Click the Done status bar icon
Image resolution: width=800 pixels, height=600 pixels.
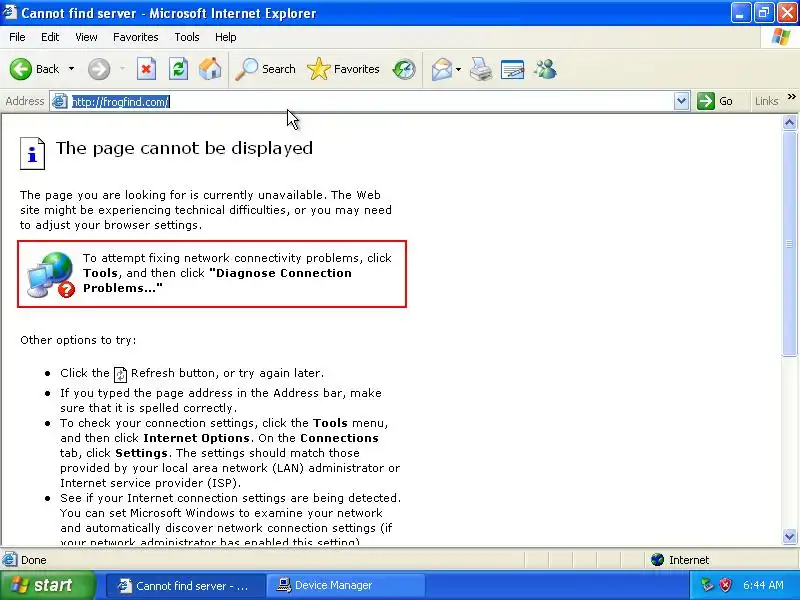click(x=9, y=560)
